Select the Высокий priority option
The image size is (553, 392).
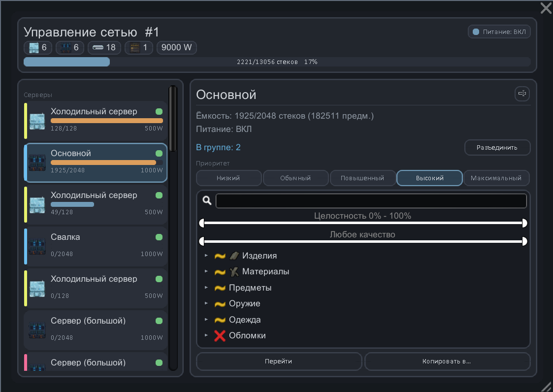(x=429, y=178)
